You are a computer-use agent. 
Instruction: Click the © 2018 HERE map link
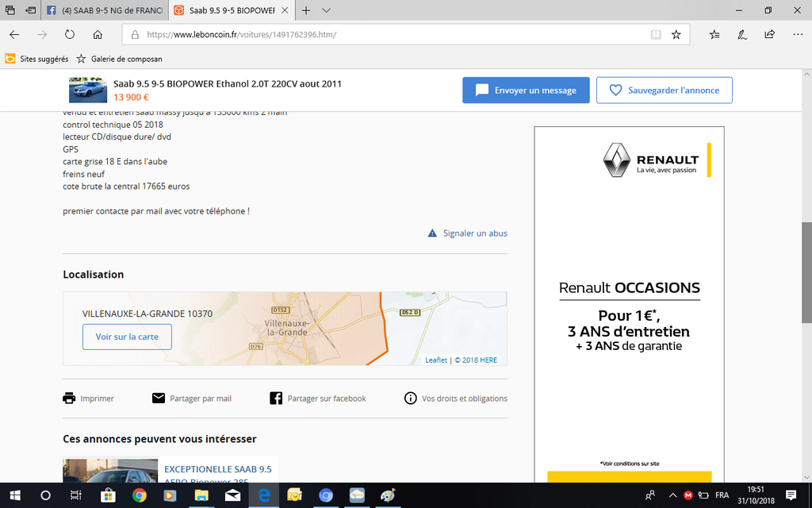(476, 360)
